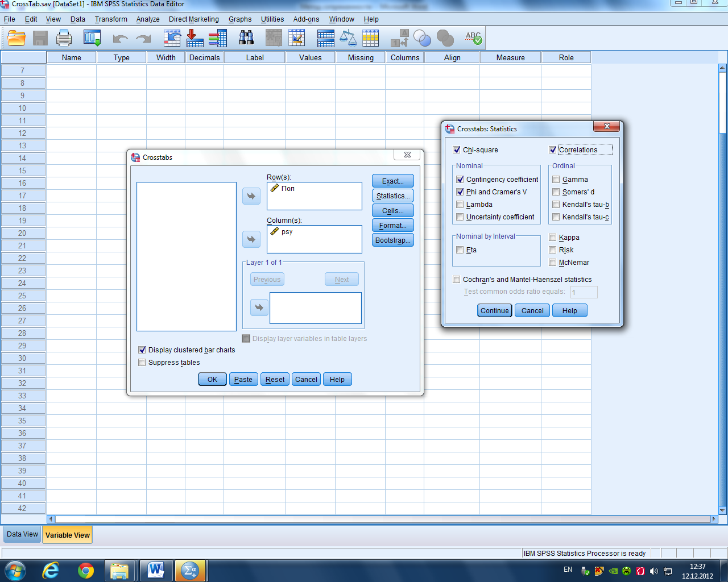Open a data document via the folder icon
The width and height of the screenshot is (728, 582).
pyautogui.click(x=16, y=38)
